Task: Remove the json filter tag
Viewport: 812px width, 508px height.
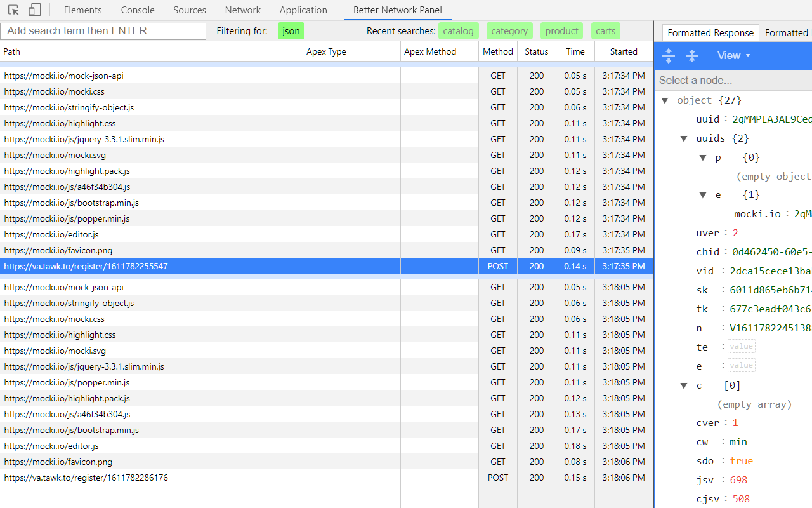Action: (291, 31)
